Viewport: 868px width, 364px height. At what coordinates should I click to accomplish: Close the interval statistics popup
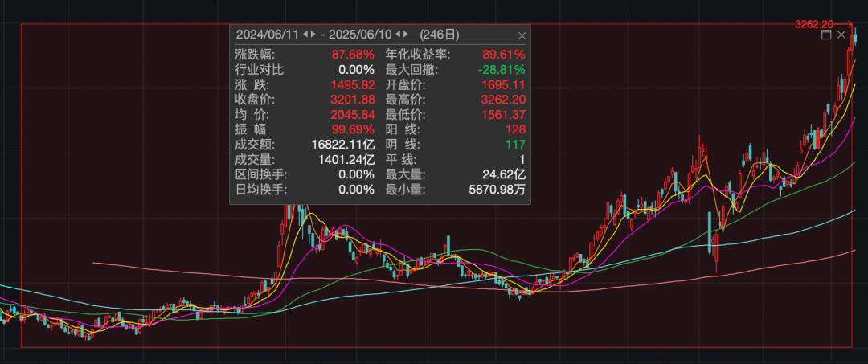tap(522, 35)
